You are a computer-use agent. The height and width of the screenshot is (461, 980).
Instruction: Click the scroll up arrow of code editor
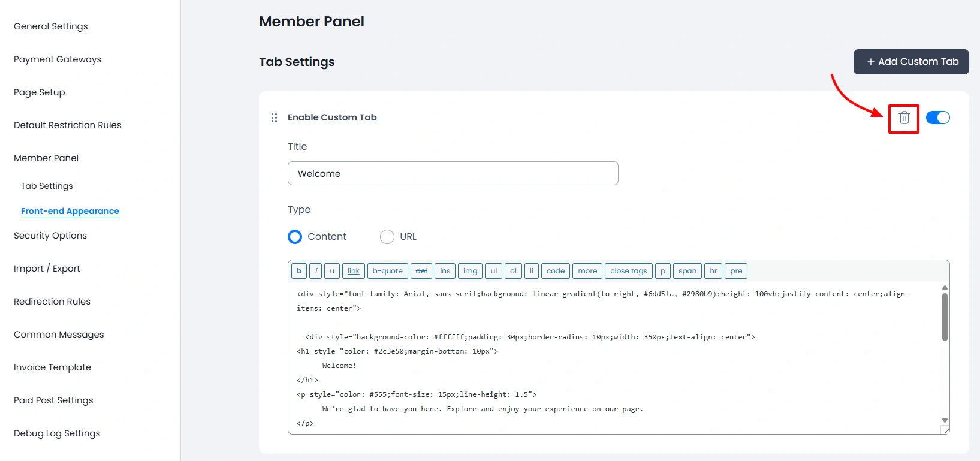point(945,288)
